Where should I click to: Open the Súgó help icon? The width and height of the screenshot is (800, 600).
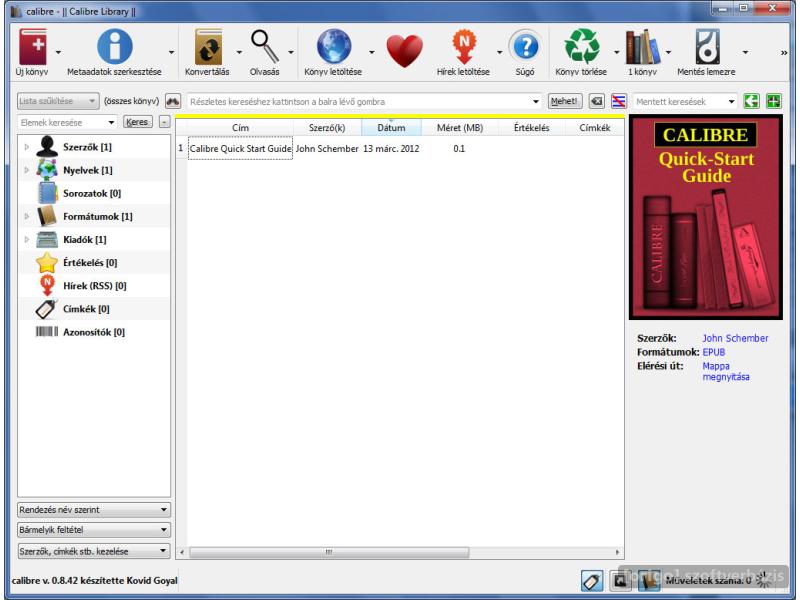coord(525,47)
